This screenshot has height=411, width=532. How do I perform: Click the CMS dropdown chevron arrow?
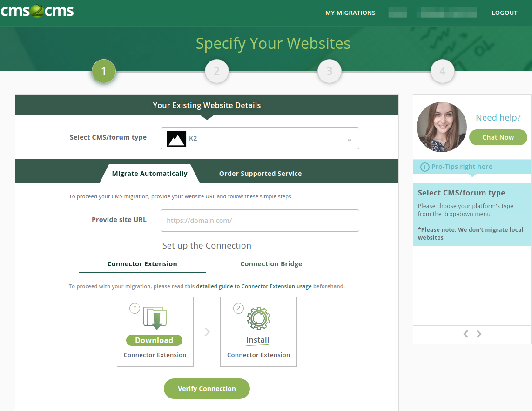(350, 140)
